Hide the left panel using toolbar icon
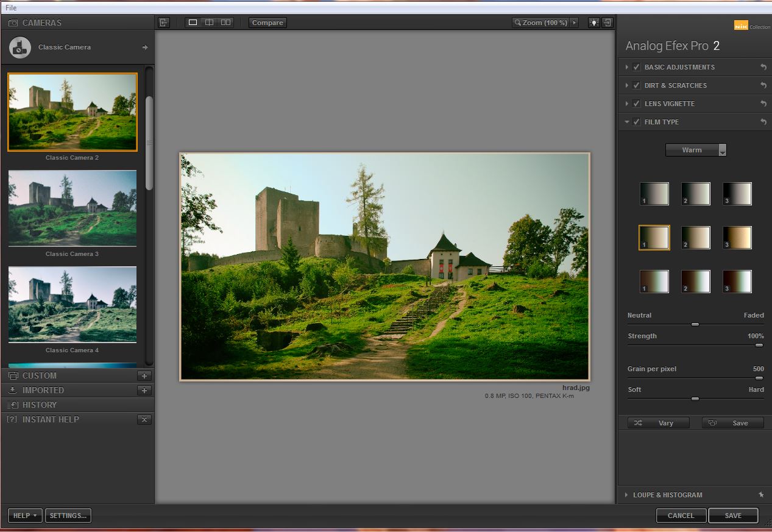The height and width of the screenshot is (532, 772). tap(163, 23)
